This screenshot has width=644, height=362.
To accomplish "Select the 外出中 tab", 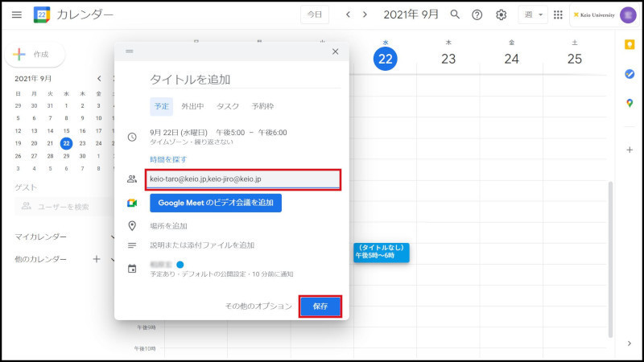I will [x=192, y=105].
